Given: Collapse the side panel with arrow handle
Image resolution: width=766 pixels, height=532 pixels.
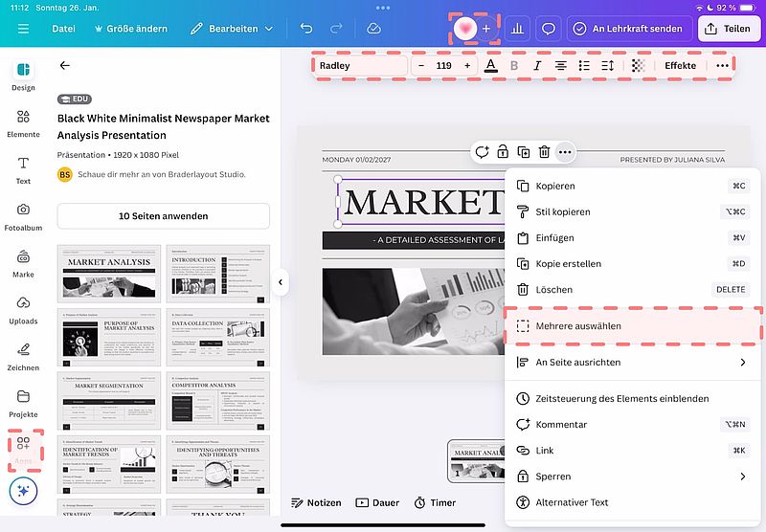Looking at the screenshot, I should point(282,282).
